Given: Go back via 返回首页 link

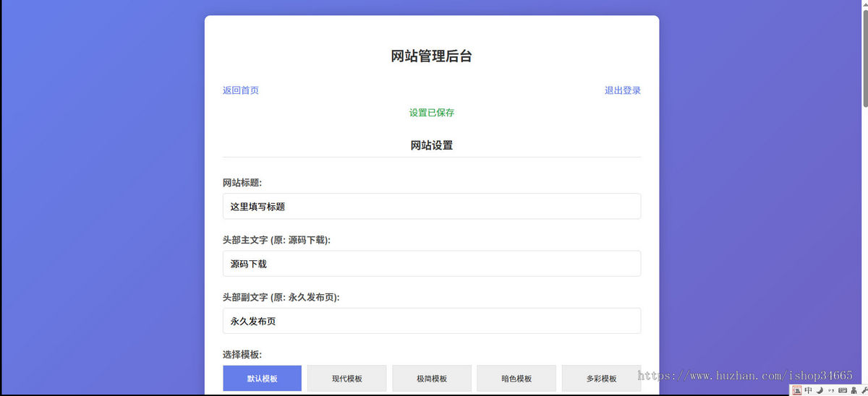Looking at the screenshot, I should [241, 90].
